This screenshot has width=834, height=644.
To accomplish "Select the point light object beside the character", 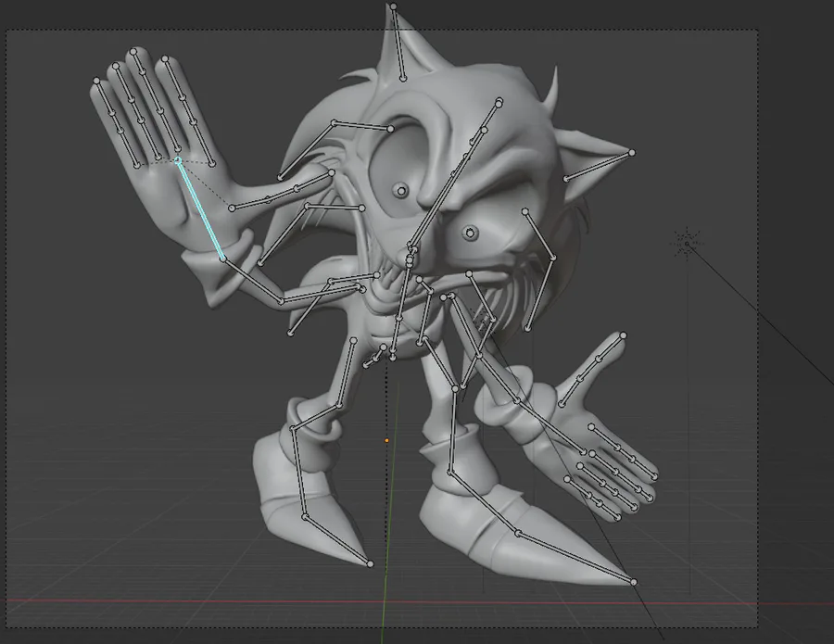I will tap(687, 244).
